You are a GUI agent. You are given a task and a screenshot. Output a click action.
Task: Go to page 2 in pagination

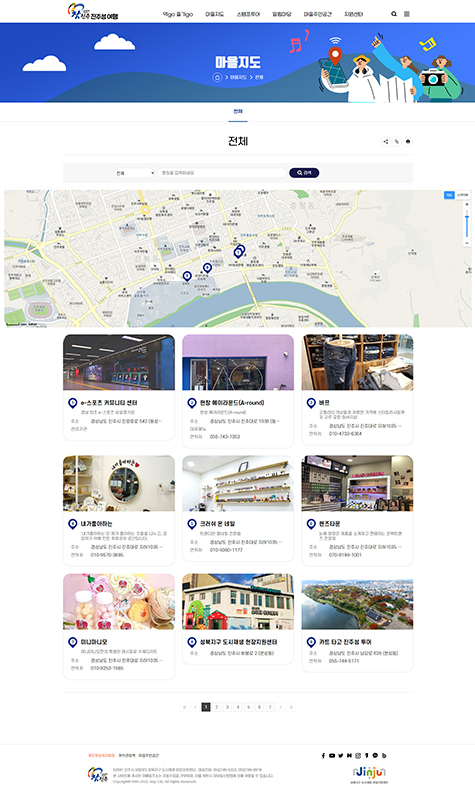216,707
